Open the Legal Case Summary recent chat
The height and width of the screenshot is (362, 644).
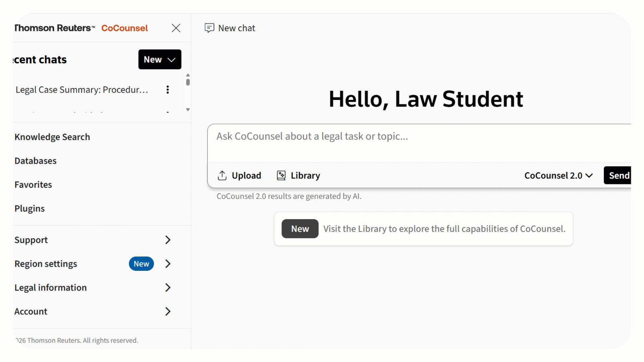click(82, 90)
